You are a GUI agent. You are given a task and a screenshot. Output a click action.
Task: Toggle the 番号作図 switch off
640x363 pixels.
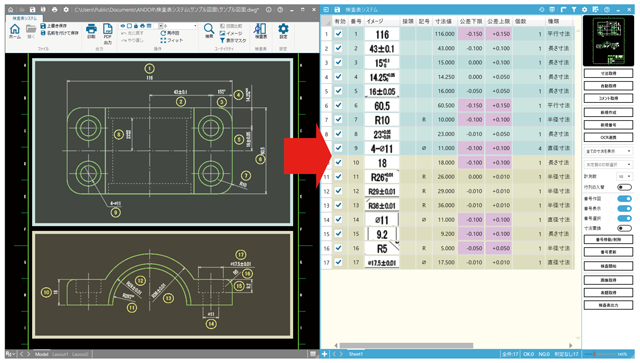[x=624, y=198]
